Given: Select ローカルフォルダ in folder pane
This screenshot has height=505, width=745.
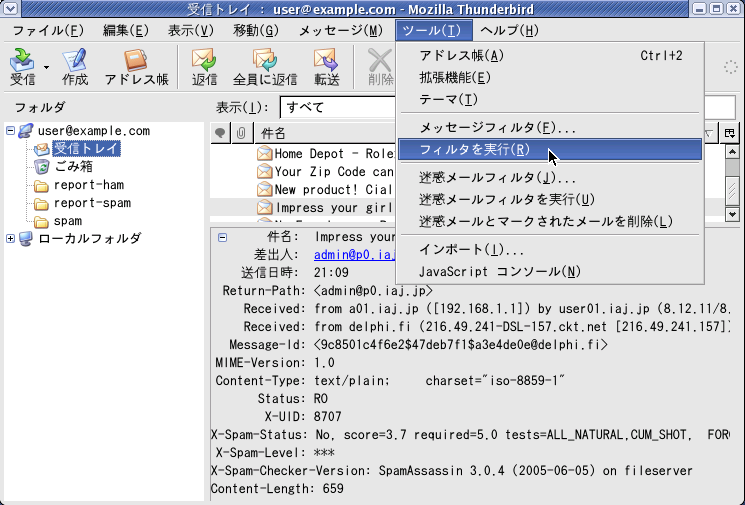Looking at the screenshot, I should (90, 238).
